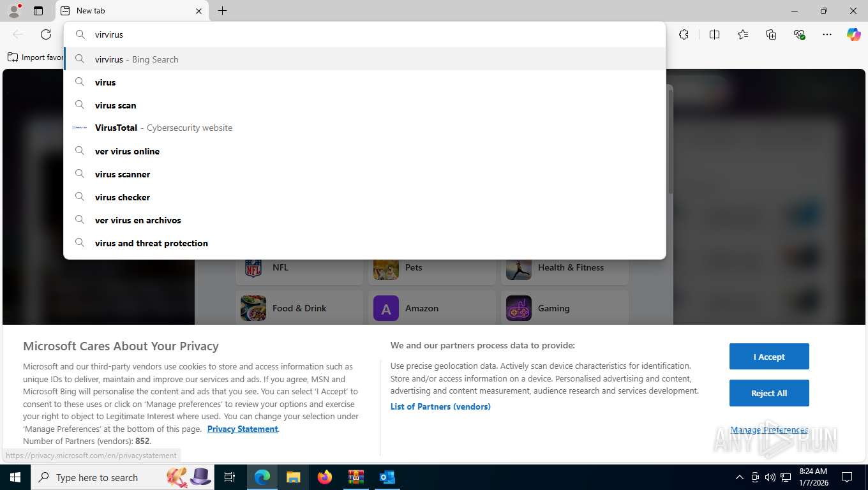Close the New tab tab
Image resolution: width=868 pixels, height=490 pixels.
[x=198, y=11]
